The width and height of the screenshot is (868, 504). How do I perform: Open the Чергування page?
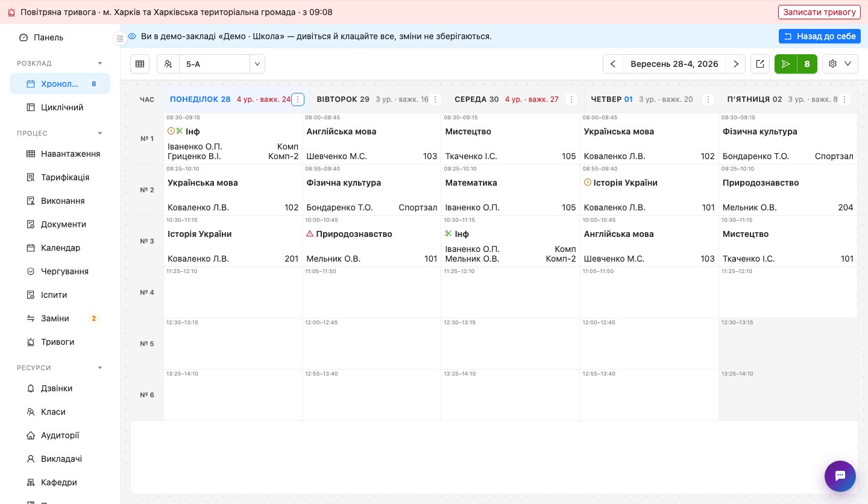60,271
